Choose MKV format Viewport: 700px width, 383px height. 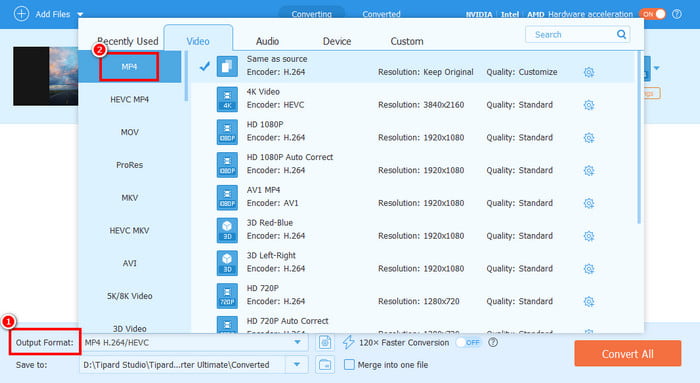(129, 198)
